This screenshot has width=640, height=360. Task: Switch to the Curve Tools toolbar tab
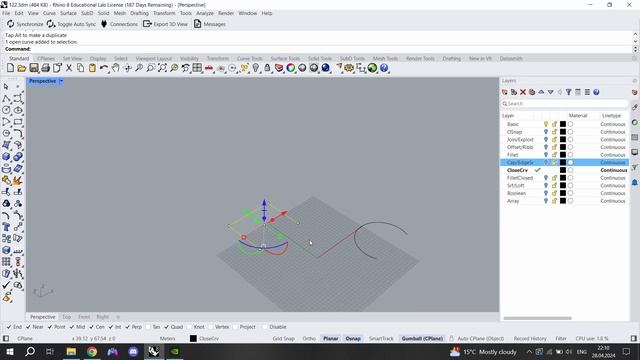(249, 58)
